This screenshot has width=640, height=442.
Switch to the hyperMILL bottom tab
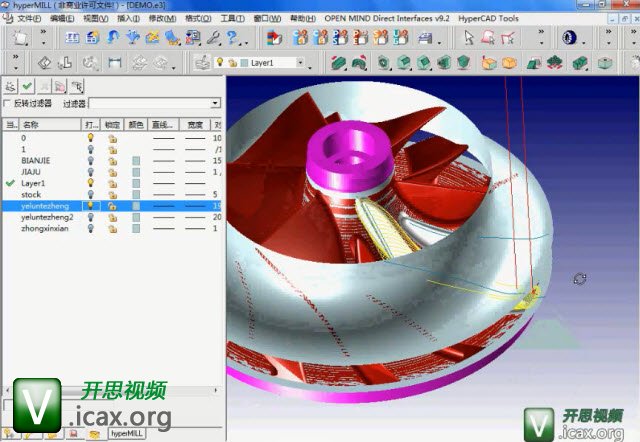(x=126, y=433)
